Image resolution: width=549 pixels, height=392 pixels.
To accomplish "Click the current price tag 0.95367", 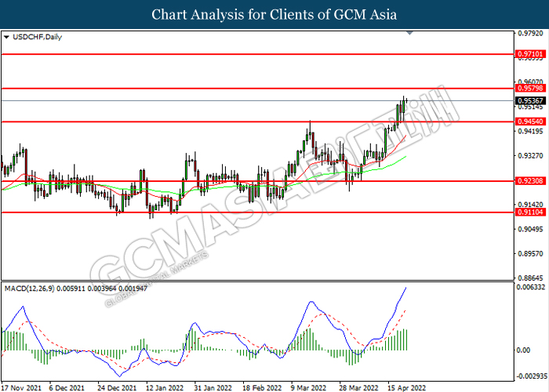I will pyautogui.click(x=530, y=101).
